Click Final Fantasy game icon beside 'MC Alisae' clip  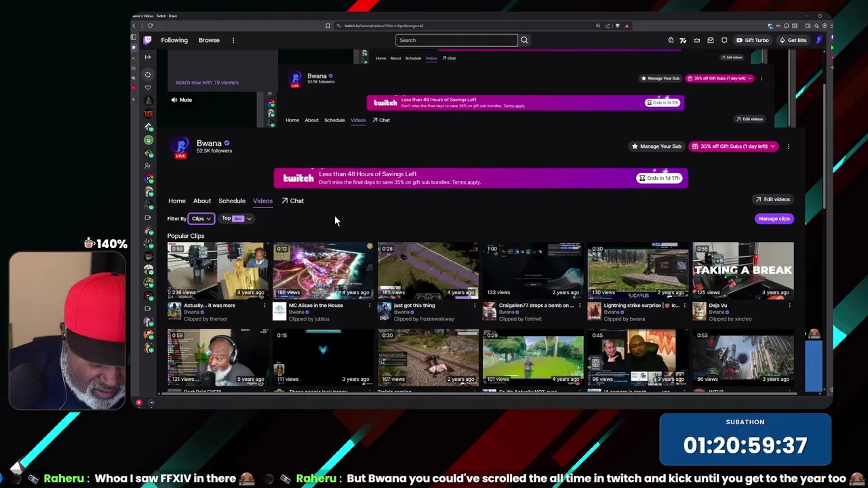click(x=279, y=311)
